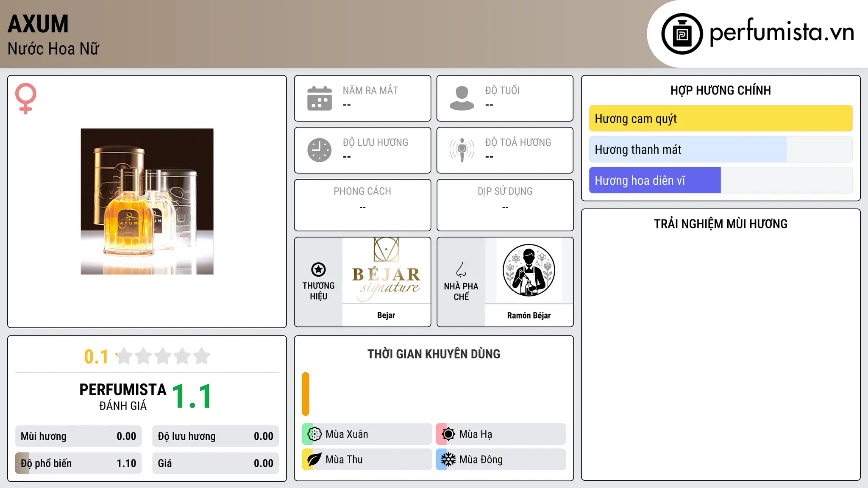Click the Độ lưu hương score row

tap(215, 436)
